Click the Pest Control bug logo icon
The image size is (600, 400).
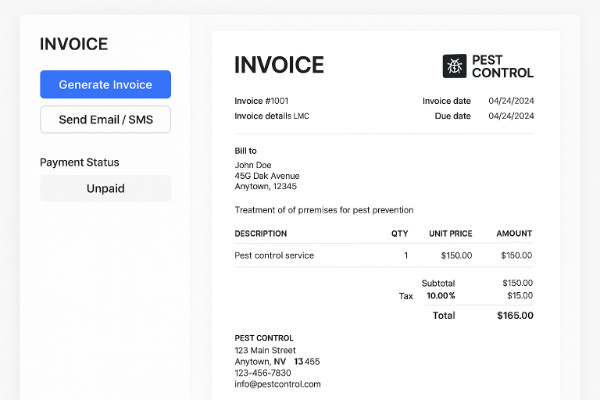point(454,66)
